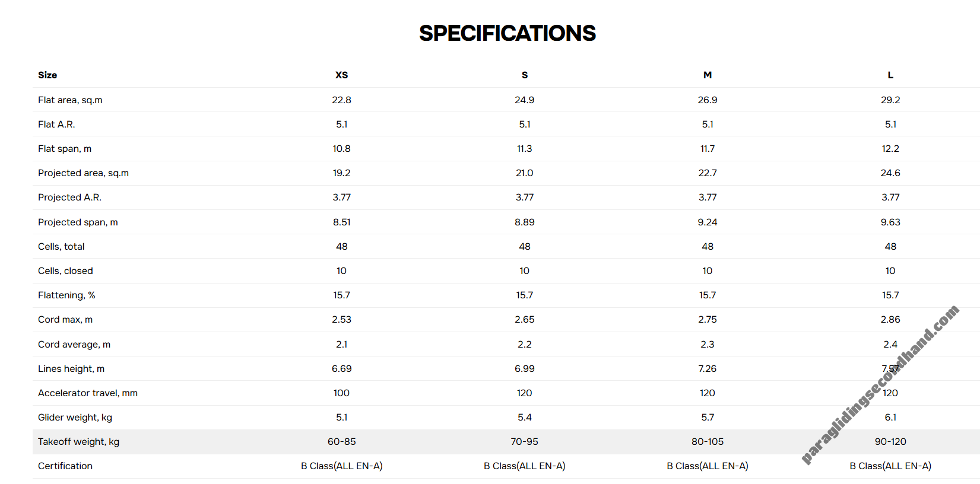This screenshot has width=980, height=484.
Task: Click the Lines height, m label
Action: coord(71,369)
